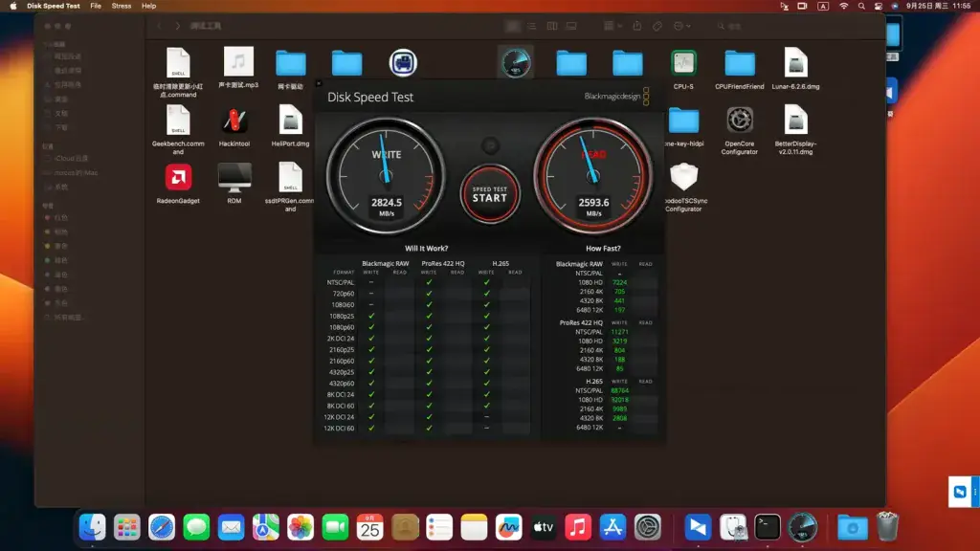This screenshot has height=551, width=980.
Task: Click Finder toolbar tag button
Action: click(657, 26)
